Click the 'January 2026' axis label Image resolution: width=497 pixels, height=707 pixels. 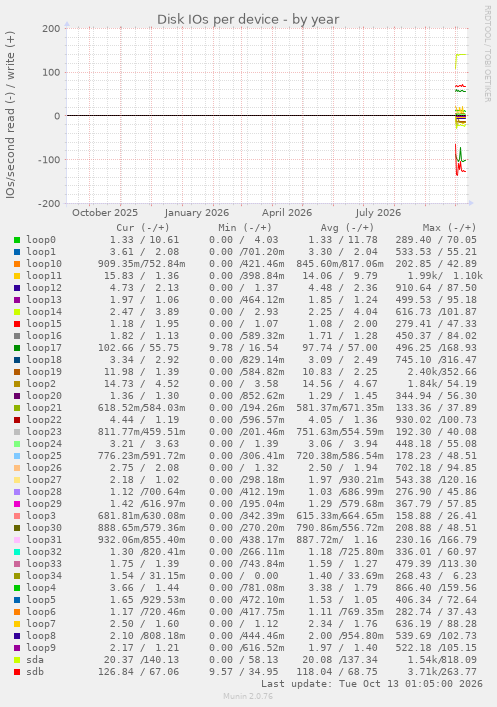pyautogui.click(x=197, y=212)
